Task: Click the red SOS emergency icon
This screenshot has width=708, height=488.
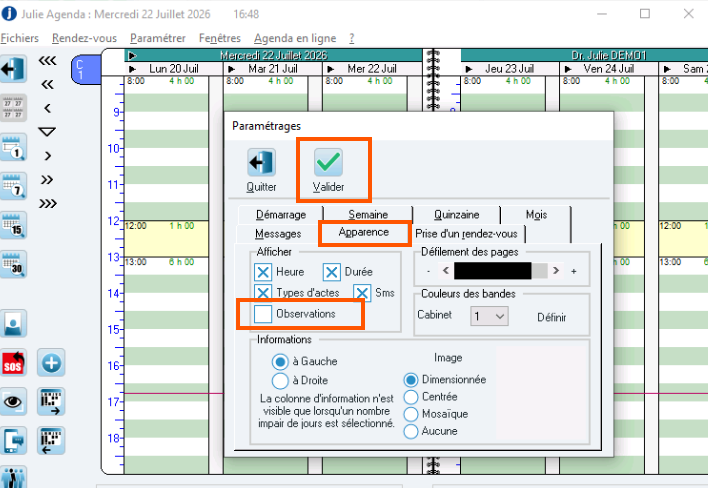Action: click(x=13, y=362)
